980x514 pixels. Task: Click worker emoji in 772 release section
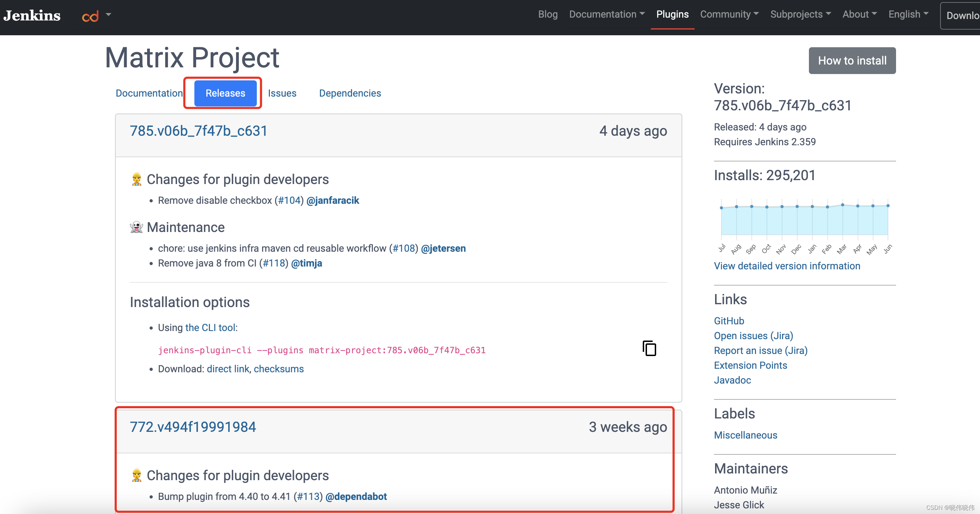(x=137, y=476)
